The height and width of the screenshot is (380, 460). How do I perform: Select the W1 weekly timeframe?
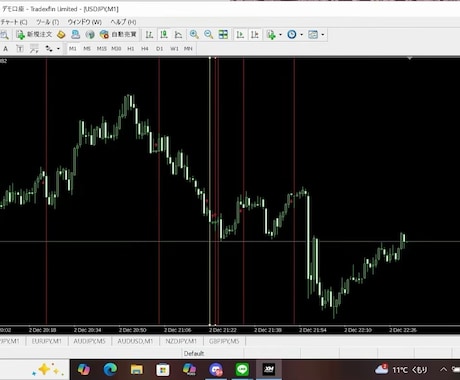174,49
